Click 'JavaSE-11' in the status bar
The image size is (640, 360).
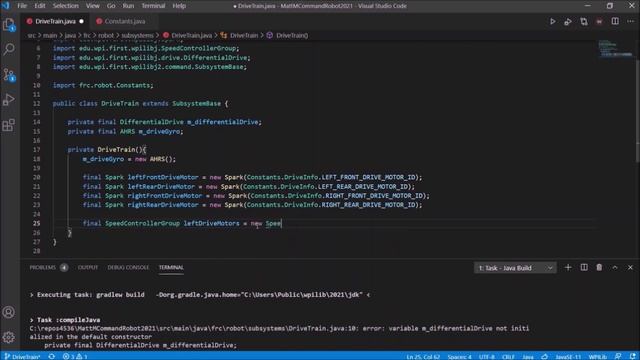tap(568, 356)
